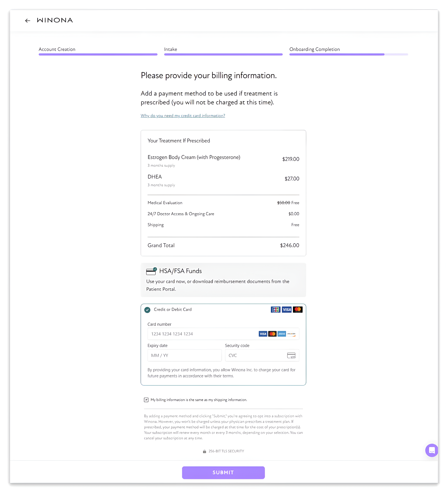Open the chat bubble in the corner
This screenshot has height=493, width=448.
coord(432,450)
